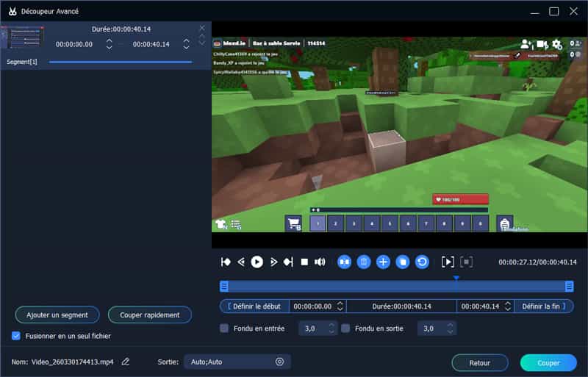Screen dimensions: 588x377
Task: Enable Fondu en entrée checkbox
Action: 224,328
